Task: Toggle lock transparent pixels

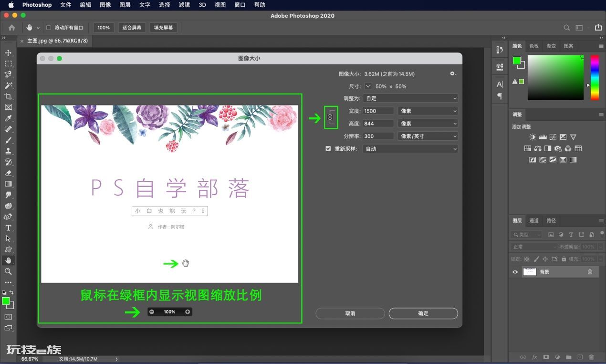Action: 527,259
